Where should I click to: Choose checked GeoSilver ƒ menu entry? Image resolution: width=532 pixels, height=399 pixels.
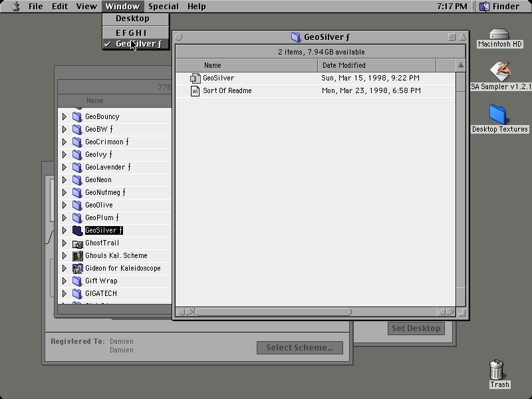pos(136,44)
